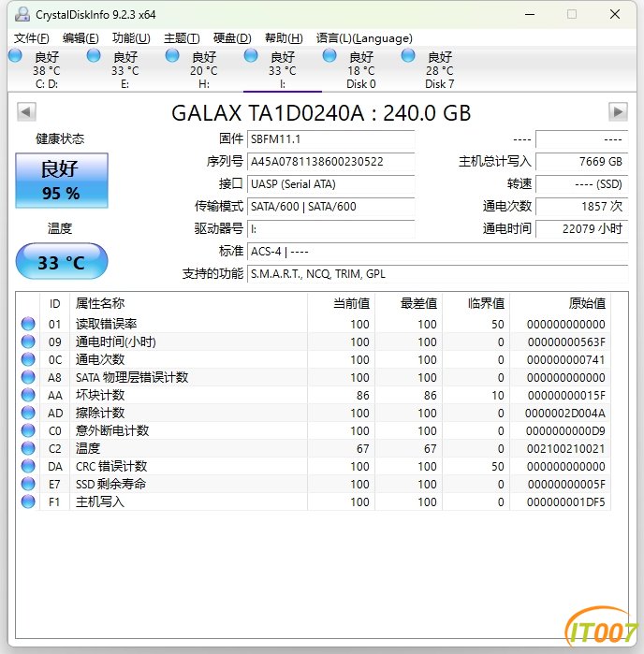Viewport: 644px width, 654px height.
Task: Click the firmware field SBFM11.1
Action: point(331,139)
